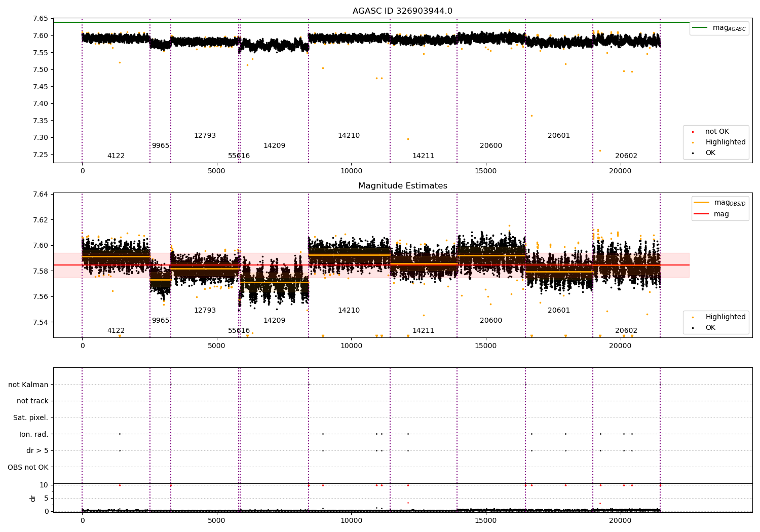Click OBSID label 20600 in Magnitude Estimates plot
Viewport: 760px width, 532px height.
coord(491,321)
